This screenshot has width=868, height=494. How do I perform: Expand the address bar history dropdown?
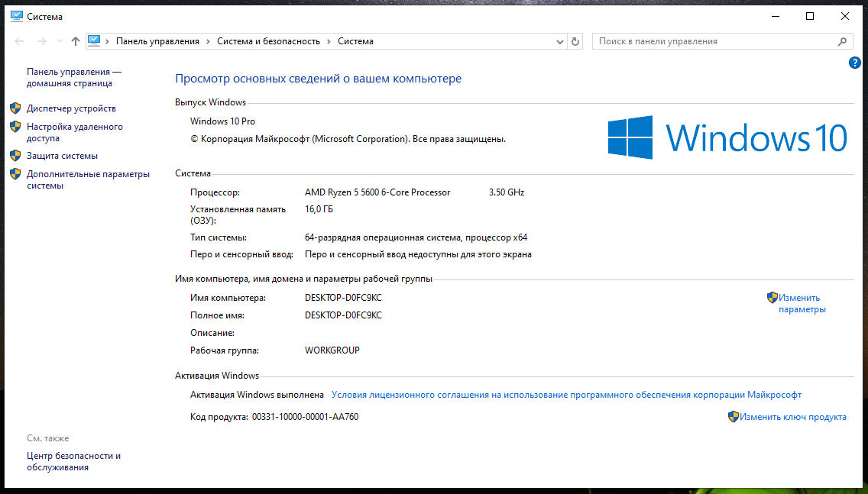click(559, 41)
